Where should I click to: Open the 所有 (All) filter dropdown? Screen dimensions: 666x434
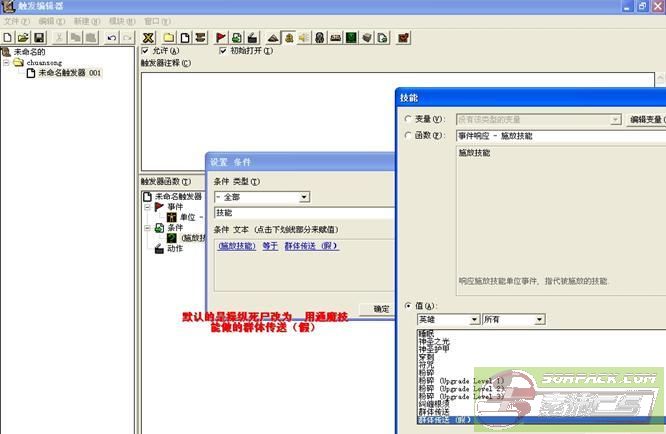click(539, 319)
